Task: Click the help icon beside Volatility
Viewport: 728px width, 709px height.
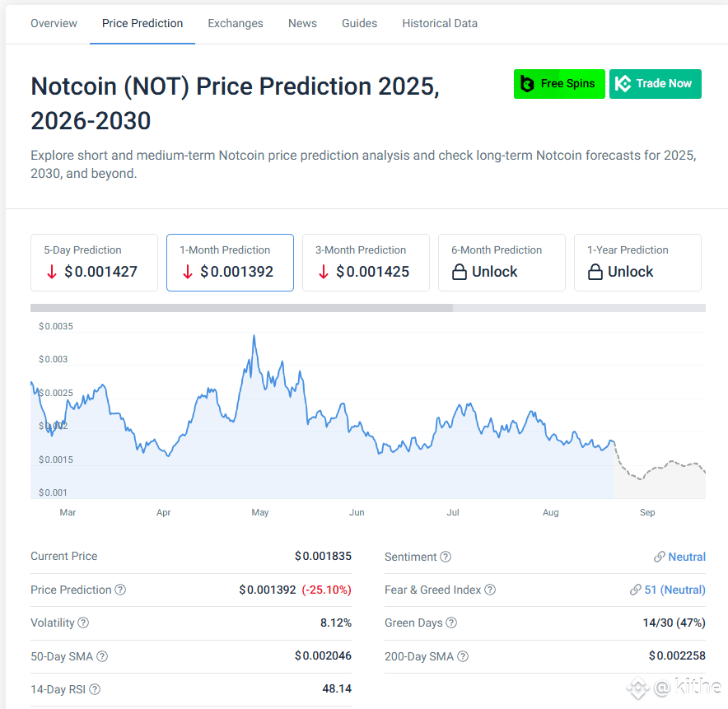Action: (83, 623)
